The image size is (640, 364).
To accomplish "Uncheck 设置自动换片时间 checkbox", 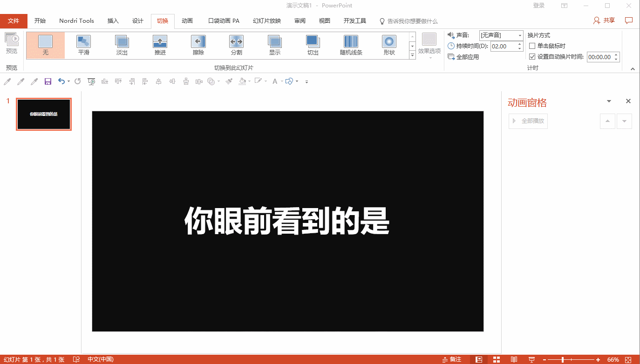I will click(532, 57).
